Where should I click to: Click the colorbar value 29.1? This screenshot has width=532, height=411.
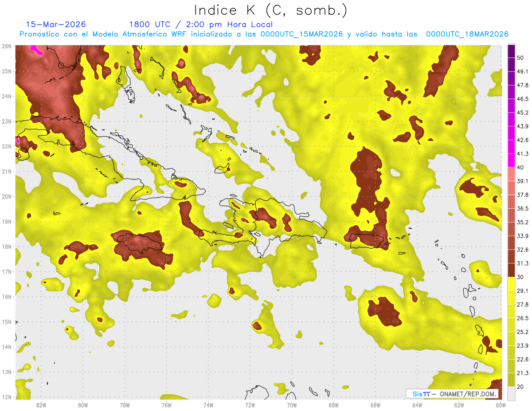[x=523, y=290]
